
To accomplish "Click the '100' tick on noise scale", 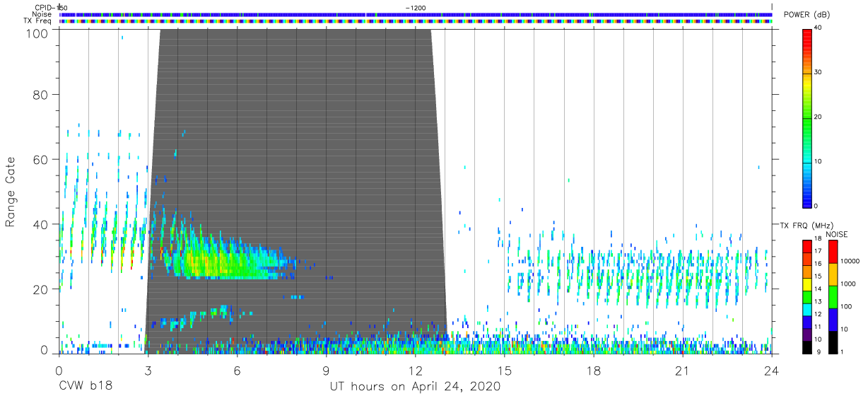I will pyautogui.click(x=847, y=307).
